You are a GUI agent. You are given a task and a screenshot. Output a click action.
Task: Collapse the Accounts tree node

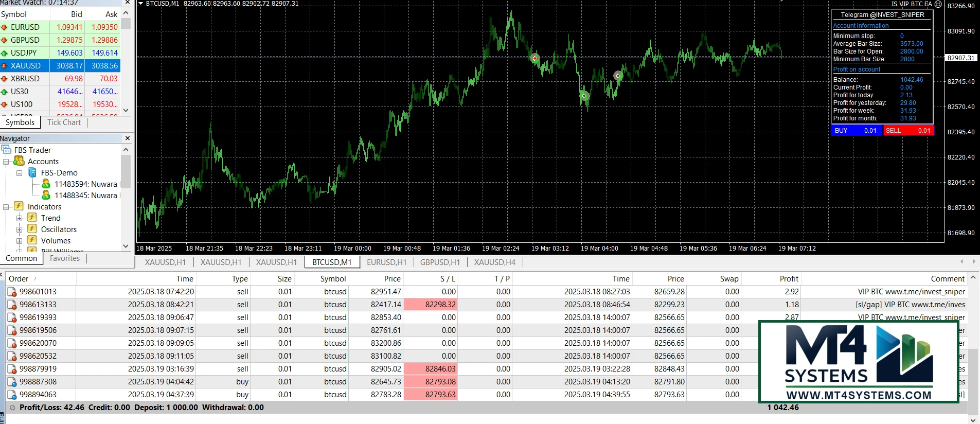[6, 162]
